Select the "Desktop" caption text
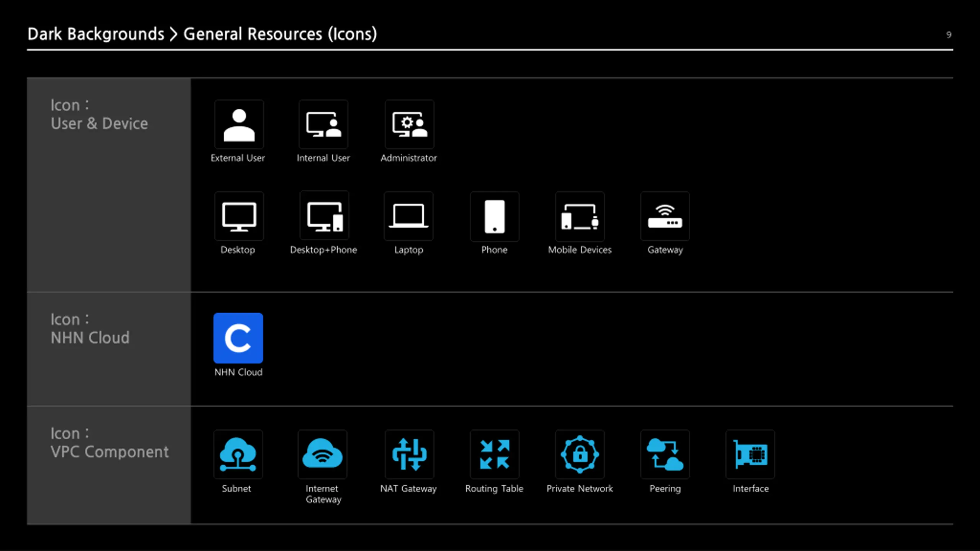The height and width of the screenshot is (551, 980). [x=238, y=250]
